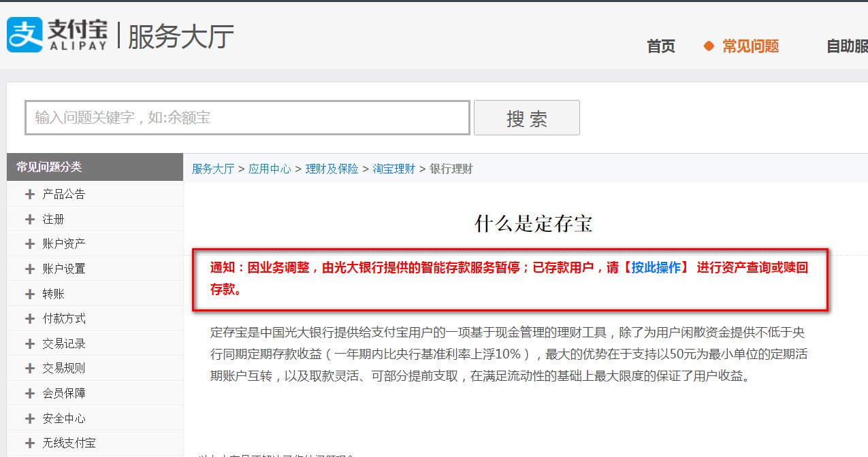Viewport: 868px width, 457px height.
Task: Open the 服务大厅 breadcrumb link
Action: pos(212,167)
